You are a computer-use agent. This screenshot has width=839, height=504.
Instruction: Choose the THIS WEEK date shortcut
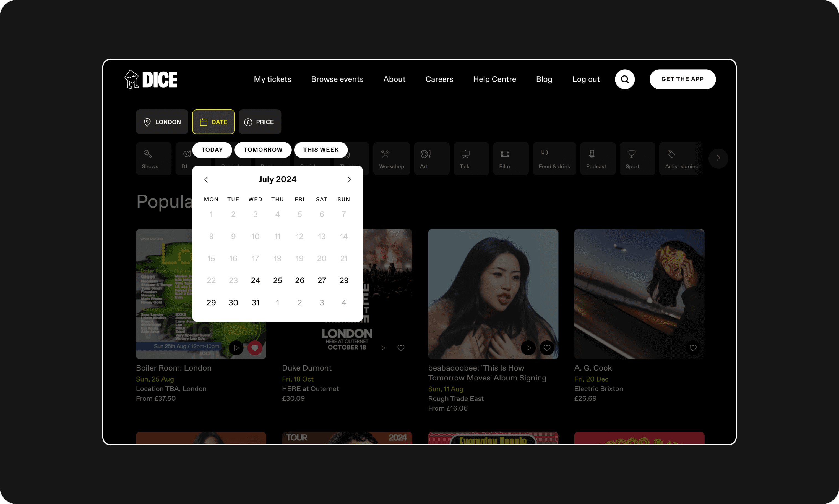click(x=321, y=150)
